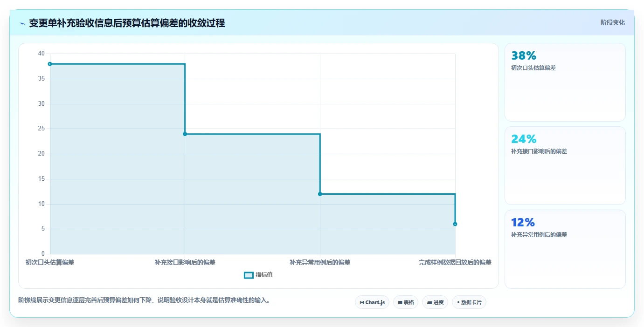The image size is (644, 327).
Task: Click x-axis label 补充异常用例后的偏差
Action: pos(320,262)
